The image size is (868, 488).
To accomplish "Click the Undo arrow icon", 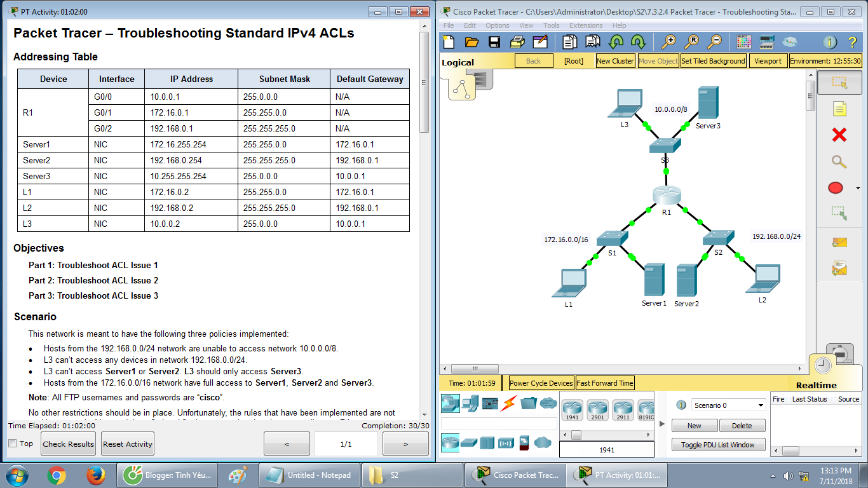I will 616,42.
